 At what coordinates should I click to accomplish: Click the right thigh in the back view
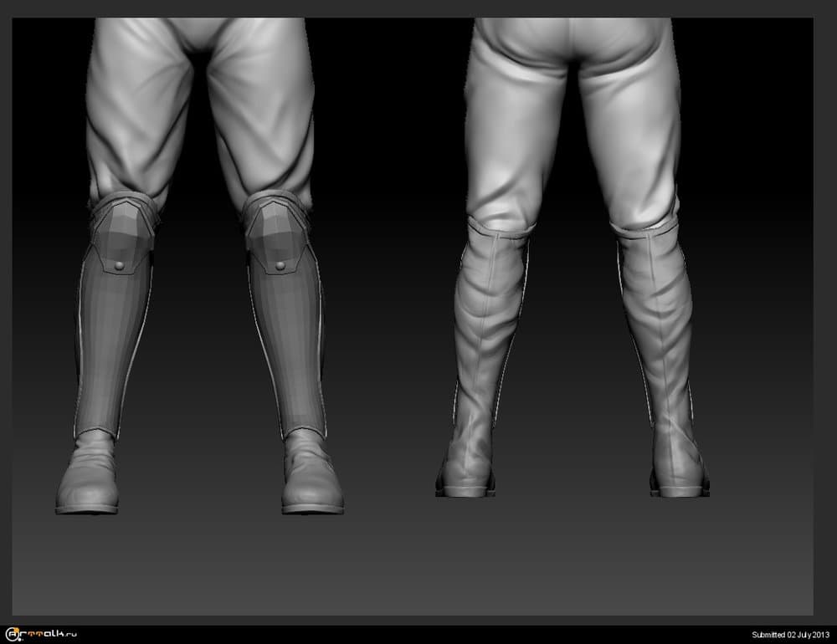click(x=632, y=125)
